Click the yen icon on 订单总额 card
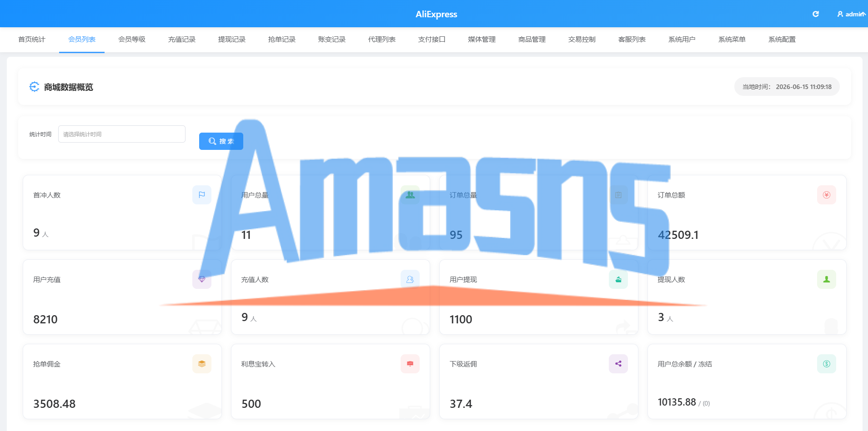Viewport: 868px width, 431px height. (827, 195)
